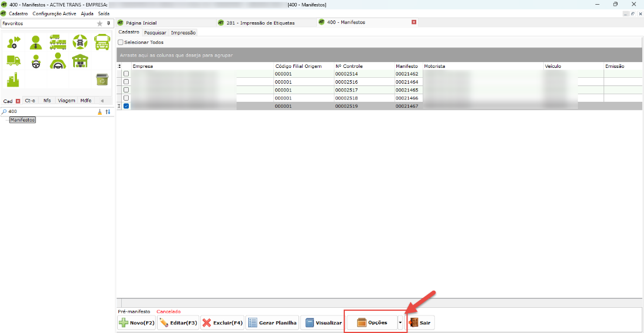
Task: Click the up-down sort arrows icon
Action: (x=108, y=112)
